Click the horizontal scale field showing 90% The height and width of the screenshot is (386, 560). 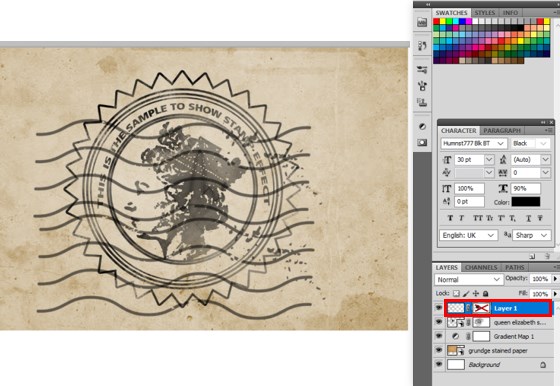click(526, 189)
